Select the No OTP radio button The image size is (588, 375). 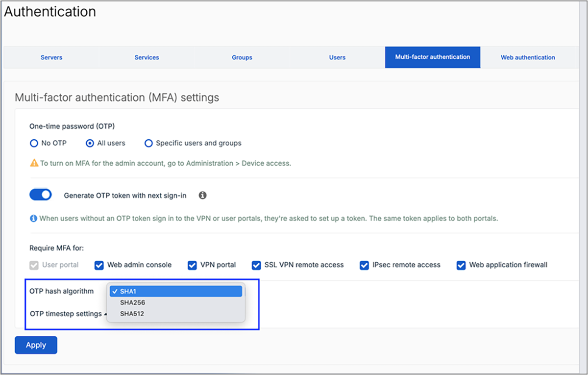pos(34,143)
